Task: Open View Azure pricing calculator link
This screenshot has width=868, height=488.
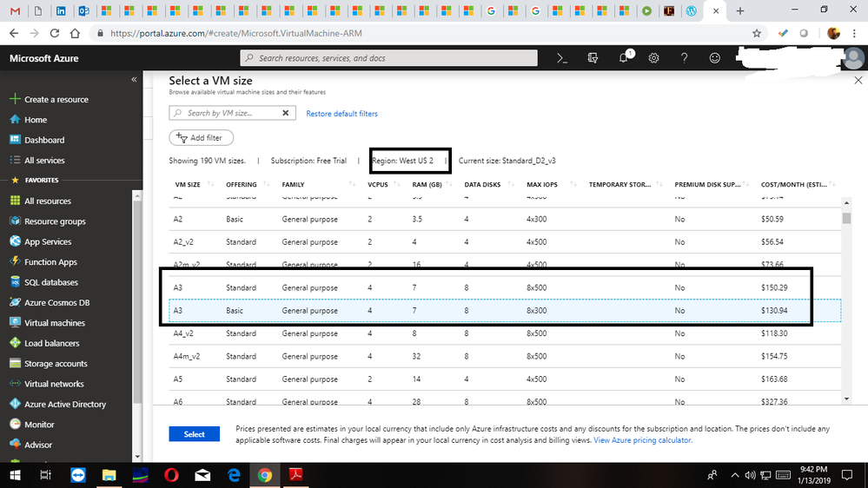Action: pyautogui.click(x=643, y=440)
